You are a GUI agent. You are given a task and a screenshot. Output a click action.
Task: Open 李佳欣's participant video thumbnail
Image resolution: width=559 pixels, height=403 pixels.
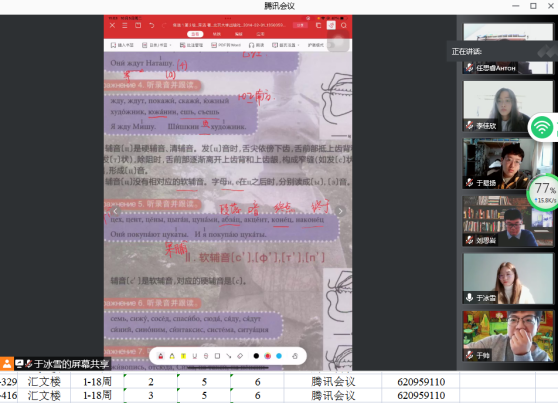coord(508,106)
